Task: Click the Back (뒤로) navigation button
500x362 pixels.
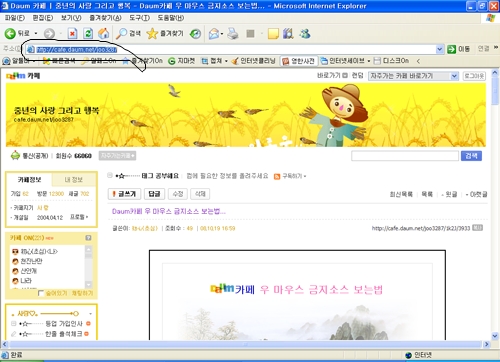Action: click(17, 33)
